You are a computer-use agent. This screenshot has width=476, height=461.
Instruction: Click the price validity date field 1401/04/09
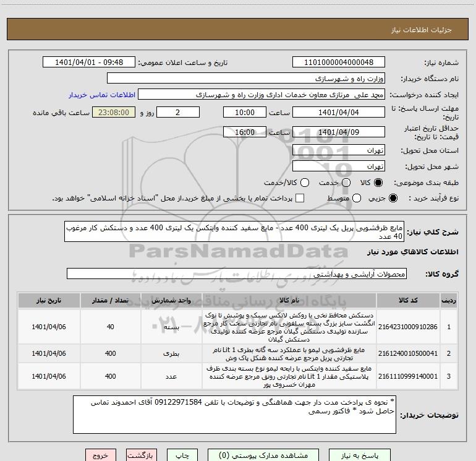(339, 132)
